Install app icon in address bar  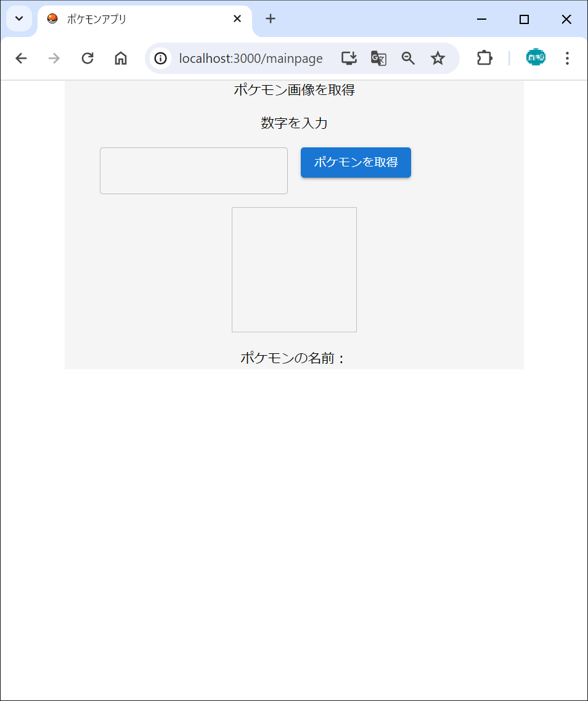click(349, 58)
